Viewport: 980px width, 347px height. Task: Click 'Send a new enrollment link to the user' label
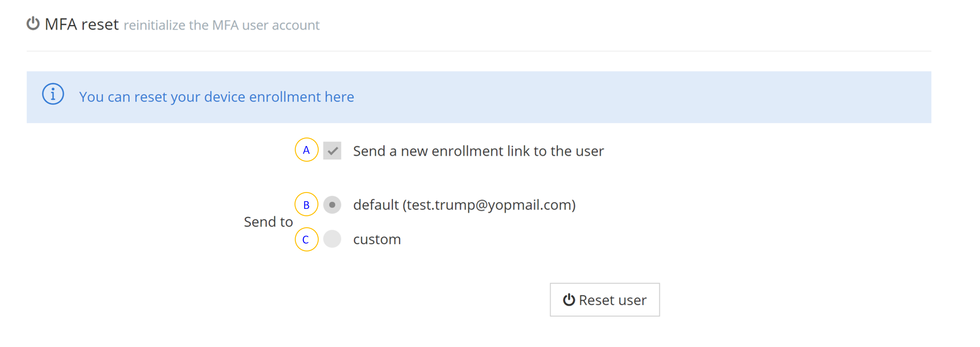click(478, 151)
